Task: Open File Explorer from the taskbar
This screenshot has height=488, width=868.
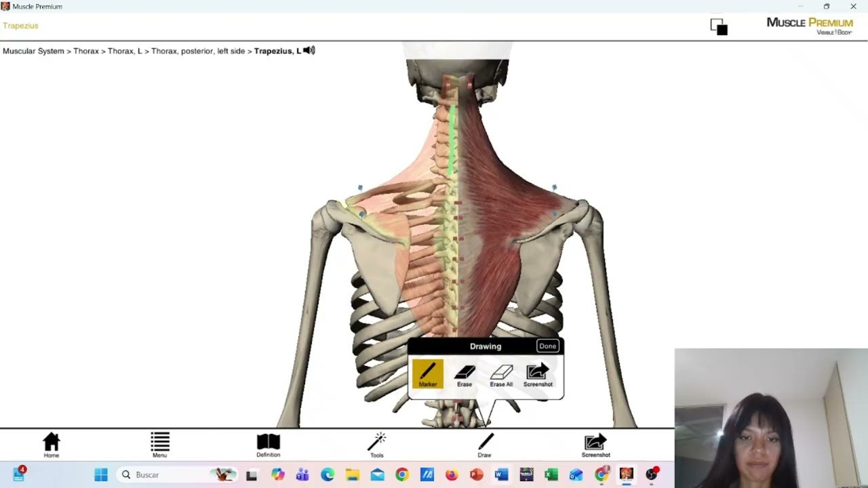Action: coord(353,475)
